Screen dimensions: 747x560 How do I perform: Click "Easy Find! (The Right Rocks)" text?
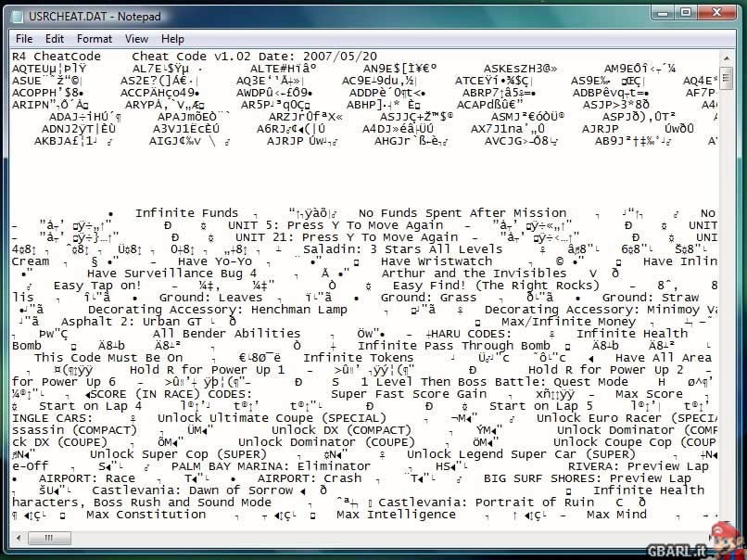pos(496,286)
